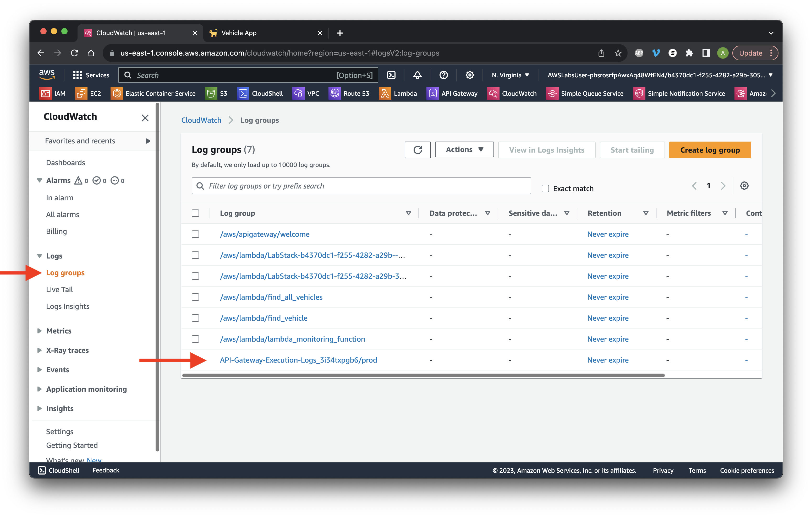The image size is (812, 517).
Task: Open the browser extensions puzzle icon
Action: [x=689, y=53]
